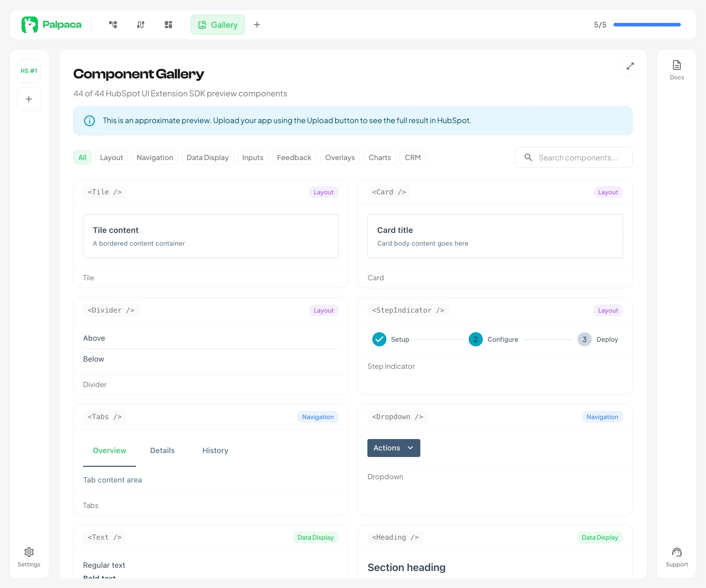Click the search magnifier in the components search bar
This screenshot has height=588, width=706.
[x=528, y=157]
